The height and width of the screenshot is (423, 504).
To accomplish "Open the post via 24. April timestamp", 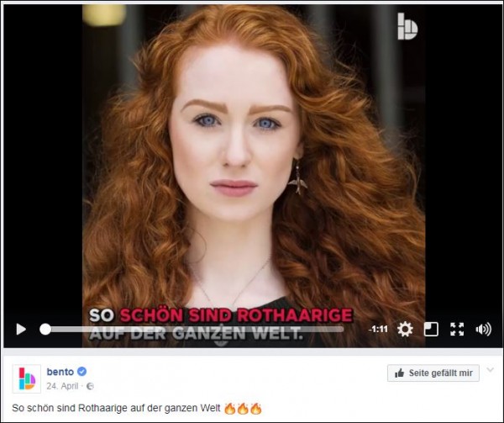I will tap(62, 386).
